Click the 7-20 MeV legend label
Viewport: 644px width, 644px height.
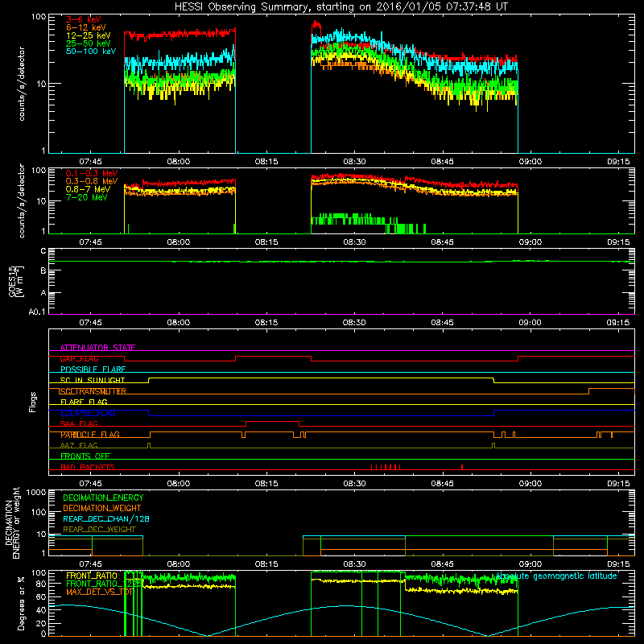(87, 197)
